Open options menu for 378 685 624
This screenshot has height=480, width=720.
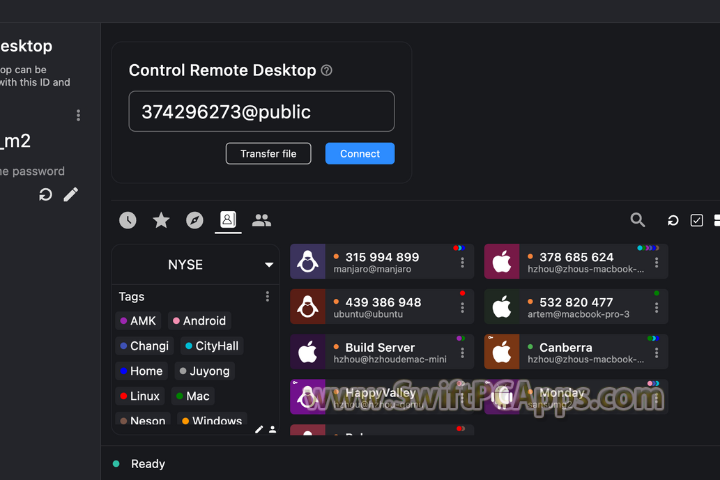(657, 262)
